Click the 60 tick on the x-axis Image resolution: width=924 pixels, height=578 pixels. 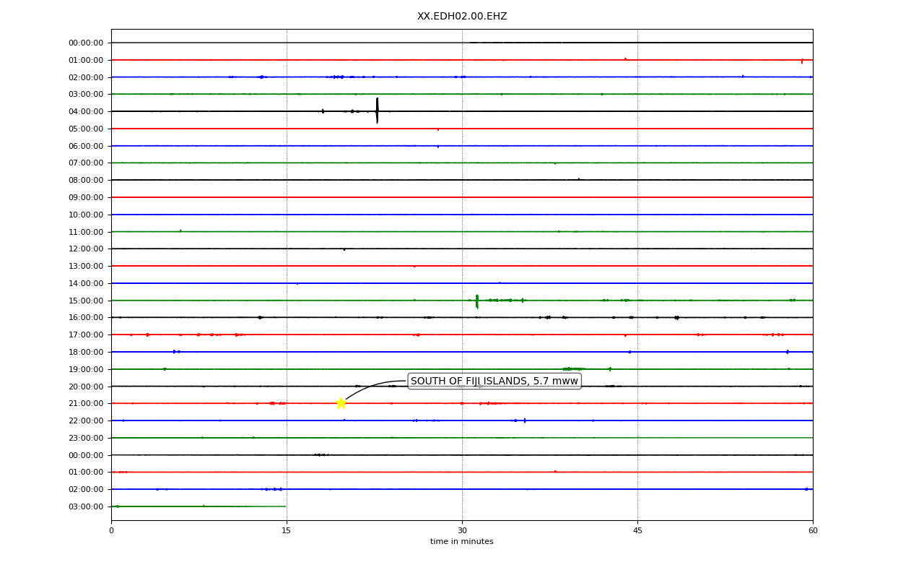[x=813, y=530]
